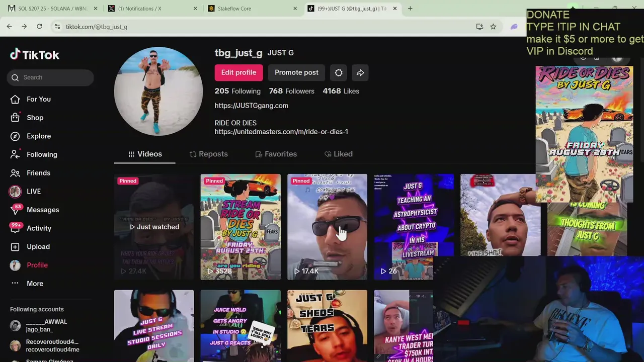This screenshot has width=644, height=362.
Task: Open the LIVE section
Action: click(x=34, y=192)
